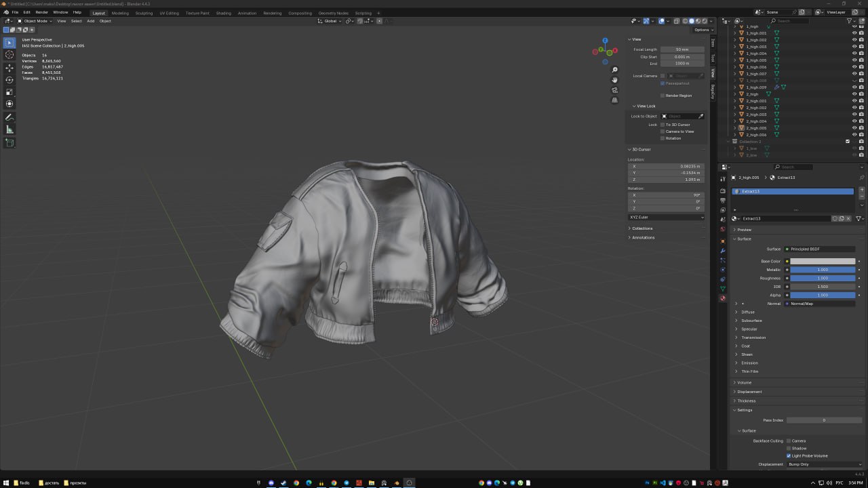868x488 pixels.
Task: Enable Lock To 3D Cursor checkbox
Action: pyautogui.click(x=663, y=125)
